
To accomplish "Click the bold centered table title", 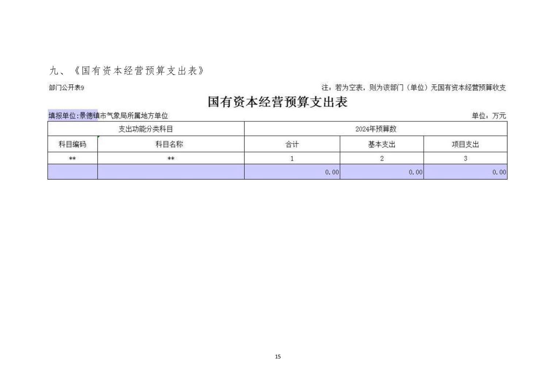I will coord(277,102).
